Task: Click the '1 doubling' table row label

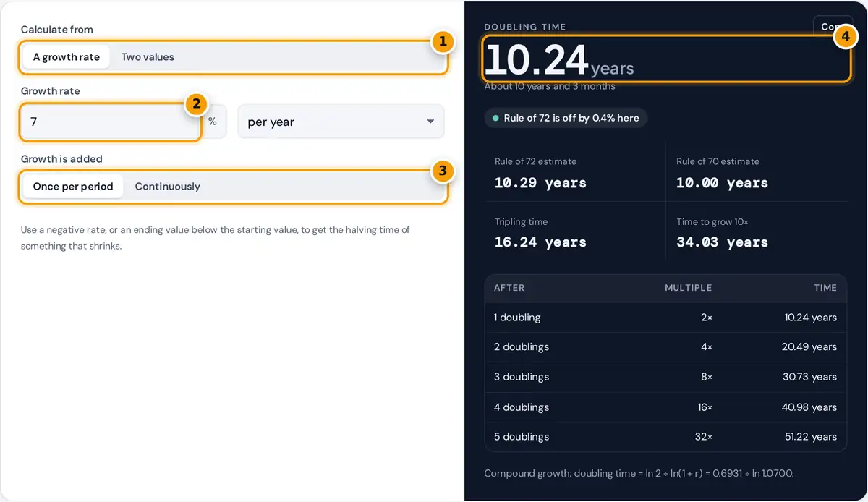Action: pyautogui.click(x=517, y=318)
